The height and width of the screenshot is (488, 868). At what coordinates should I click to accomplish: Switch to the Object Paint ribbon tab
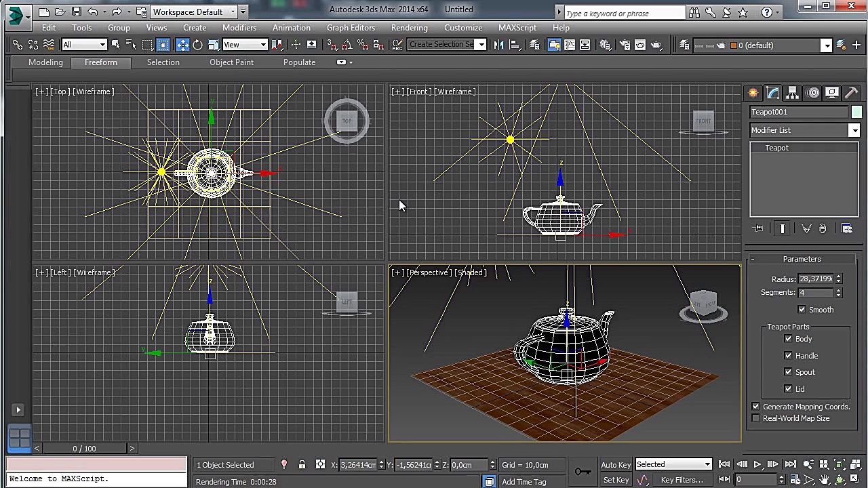[231, 62]
